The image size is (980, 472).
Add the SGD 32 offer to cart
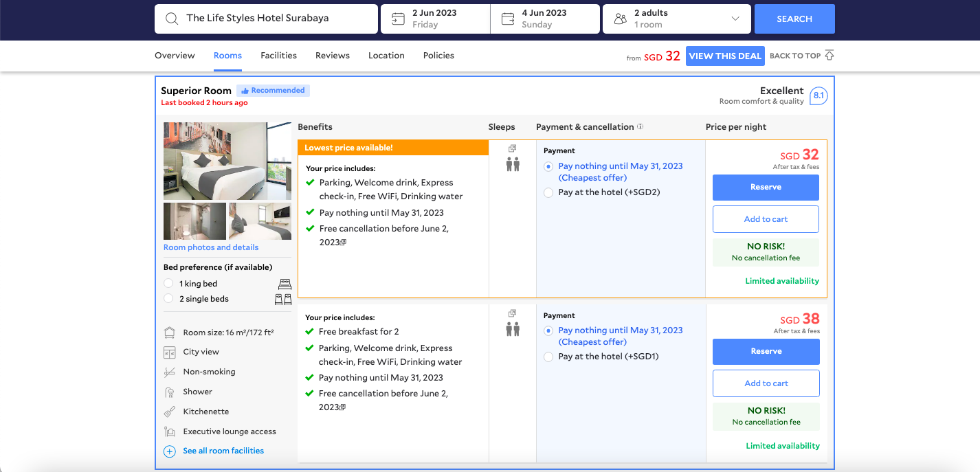766,219
